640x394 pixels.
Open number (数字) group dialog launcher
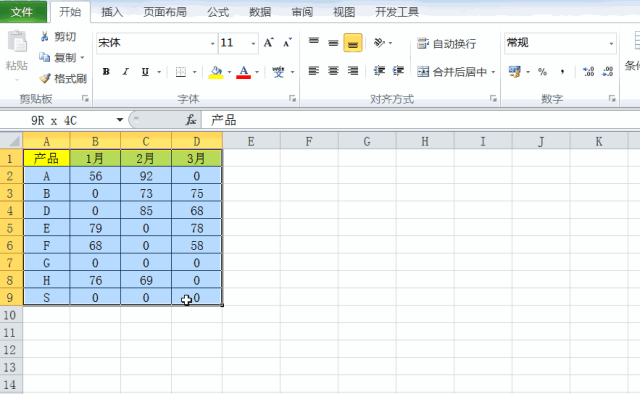pos(612,98)
